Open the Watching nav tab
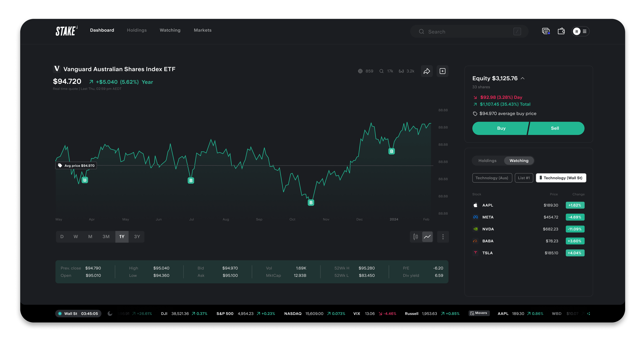Screen dimensions: 644x342 tap(170, 30)
